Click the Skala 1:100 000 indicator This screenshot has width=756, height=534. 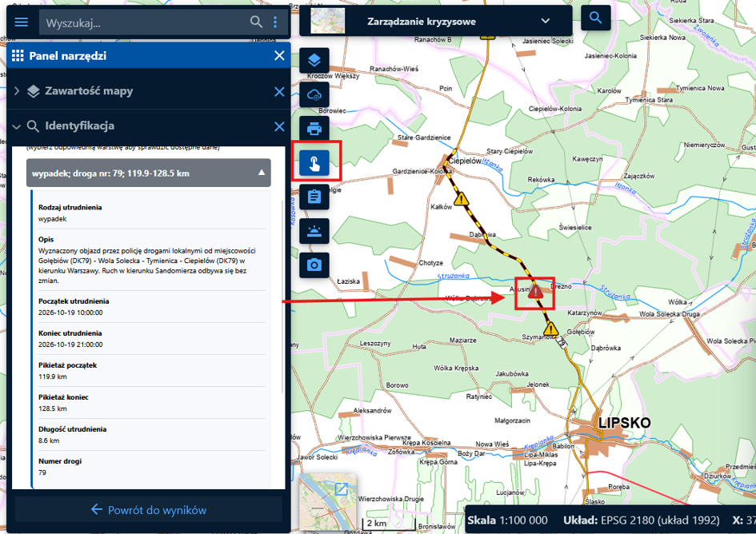507,520
